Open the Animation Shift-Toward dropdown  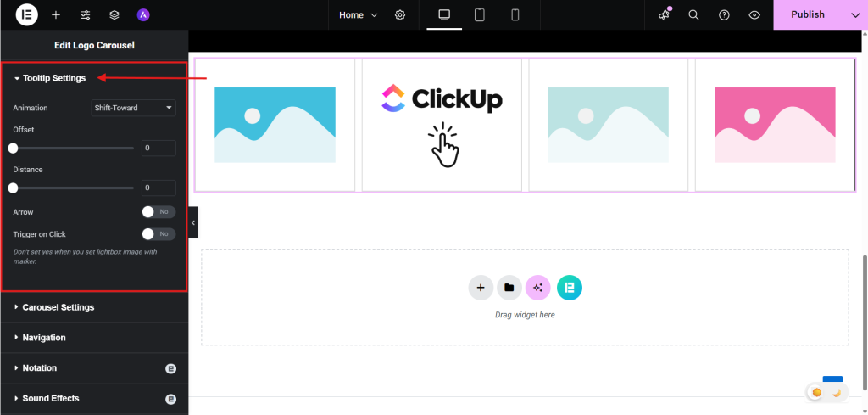point(133,108)
